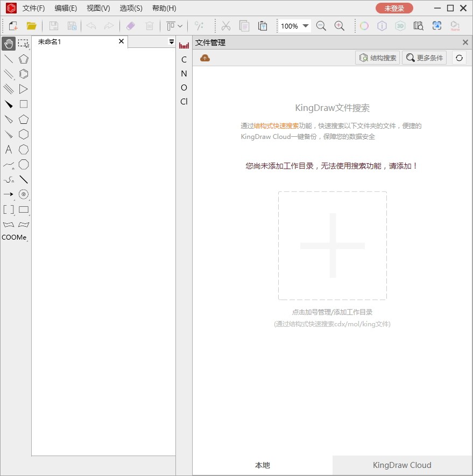Viewport: 473px width, 476px height.
Task: Click the cloud upload icon
Action: [x=205, y=58]
